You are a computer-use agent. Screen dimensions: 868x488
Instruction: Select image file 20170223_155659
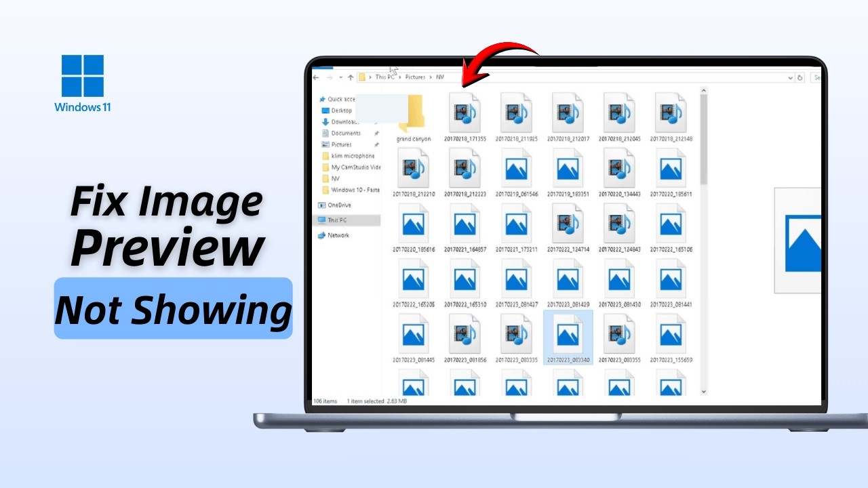point(671,338)
